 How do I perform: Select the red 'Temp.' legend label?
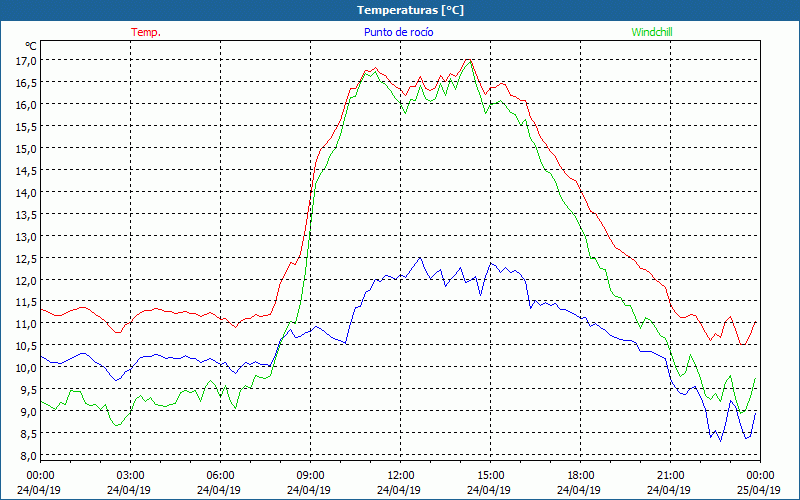[x=146, y=32]
